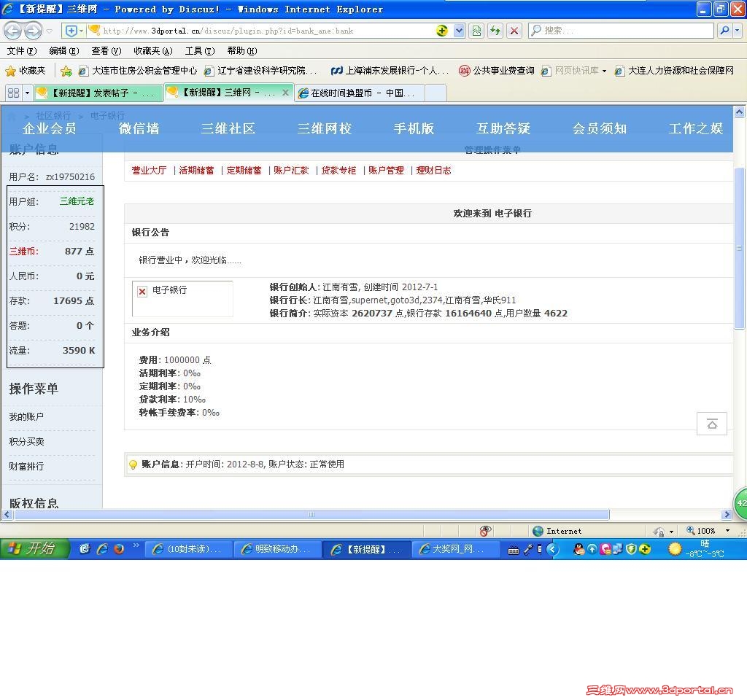Screen dimensions: 747x700
Task: Open favorite 大连人力资源和社会保障网
Action: [673, 71]
